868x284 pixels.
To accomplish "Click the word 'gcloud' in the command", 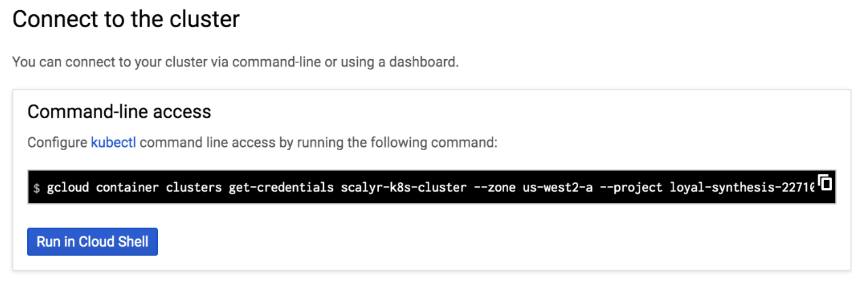I will (68, 188).
